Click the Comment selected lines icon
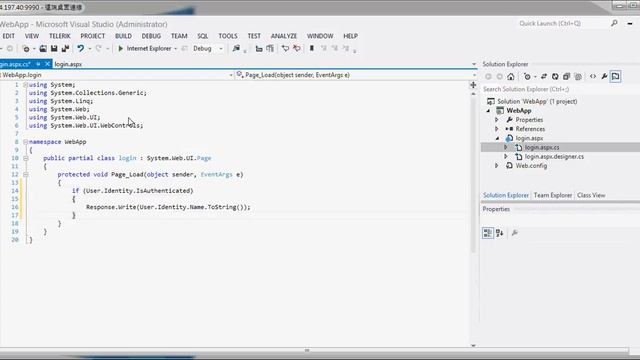The width and height of the screenshot is (640, 360). 285,49
